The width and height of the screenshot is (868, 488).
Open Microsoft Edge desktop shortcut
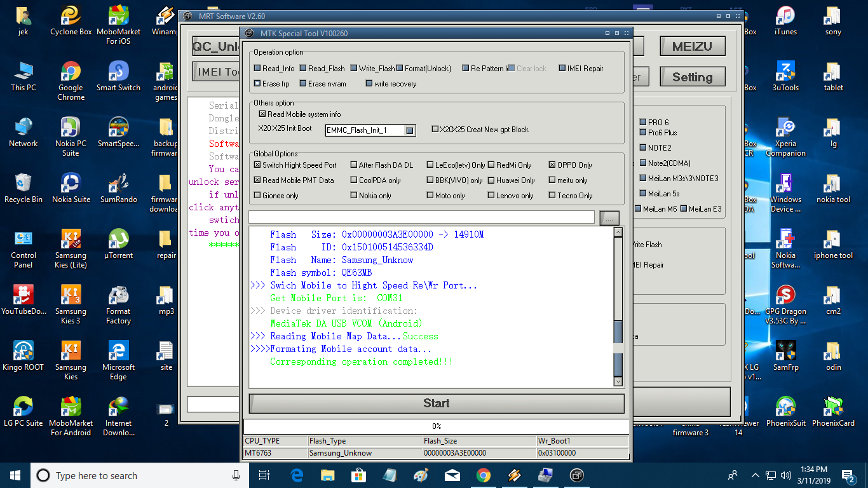tap(118, 360)
